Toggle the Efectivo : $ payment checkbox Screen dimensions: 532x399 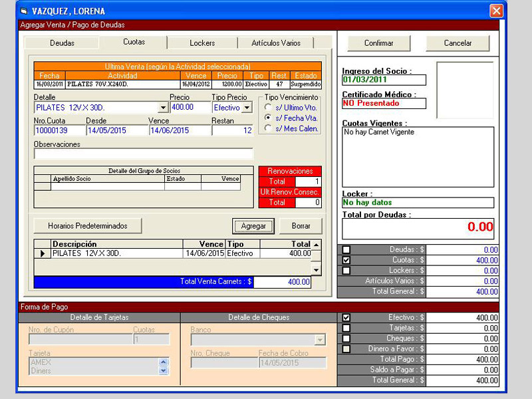click(346, 318)
